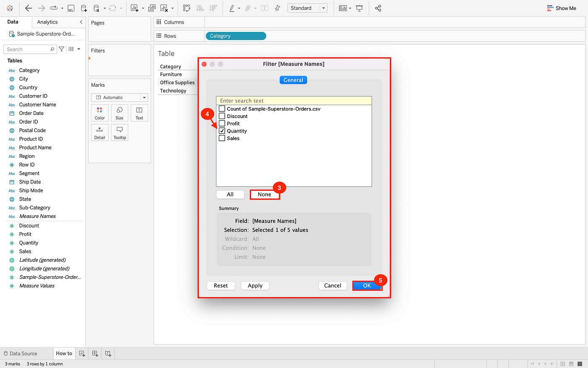Image resolution: width=588 pixels, height=368 pixels.
Task: Click the Highlight pen icon
Action: tap(232, 8)
